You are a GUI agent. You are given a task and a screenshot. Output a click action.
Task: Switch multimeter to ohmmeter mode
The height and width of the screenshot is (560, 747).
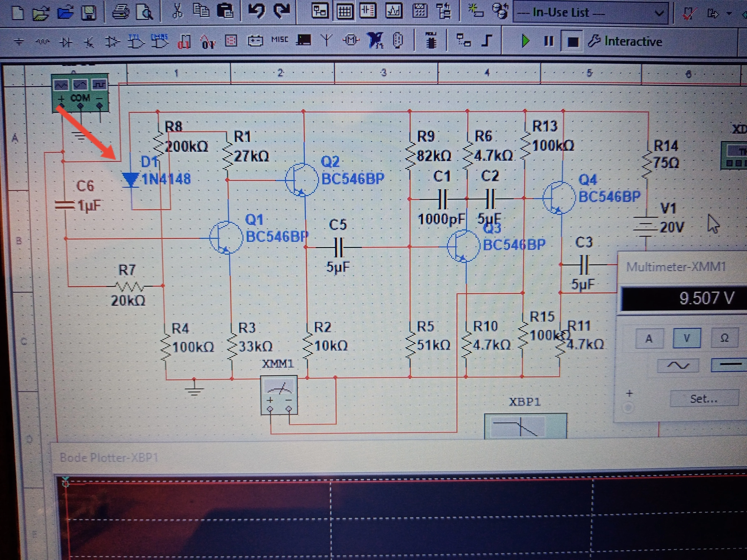pos(725,338)
